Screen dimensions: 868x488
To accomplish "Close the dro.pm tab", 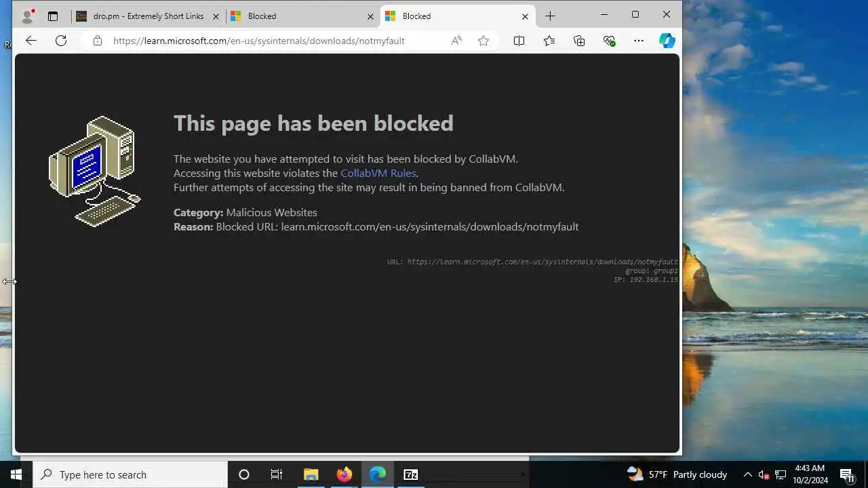I will pos(216,16).
